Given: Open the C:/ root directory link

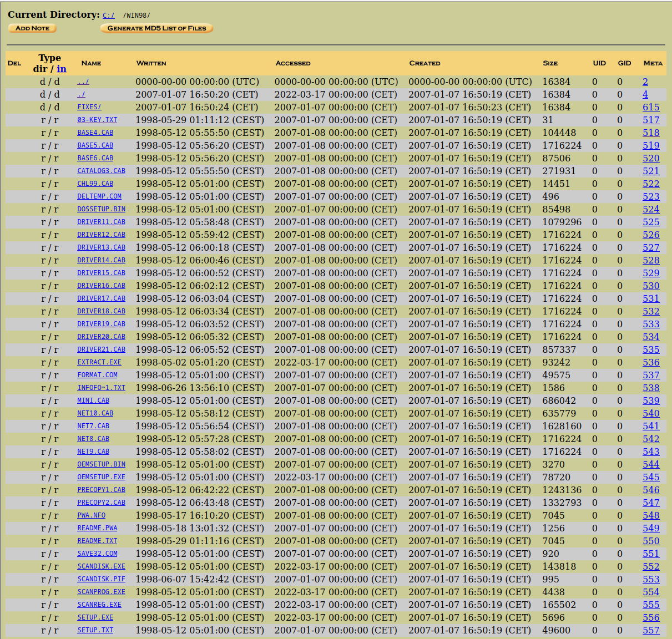Looking at the screenshot, I should [x=108, y=16].
